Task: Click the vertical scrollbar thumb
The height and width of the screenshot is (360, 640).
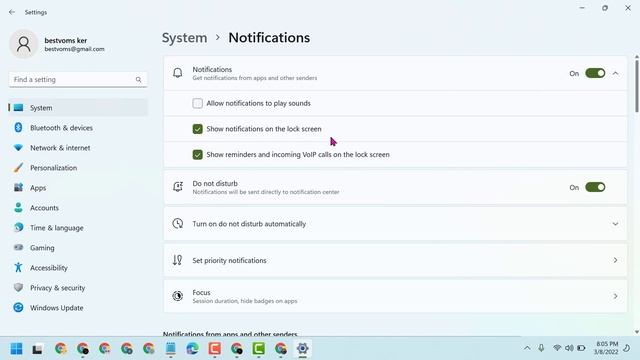Action: pos(637,86)
